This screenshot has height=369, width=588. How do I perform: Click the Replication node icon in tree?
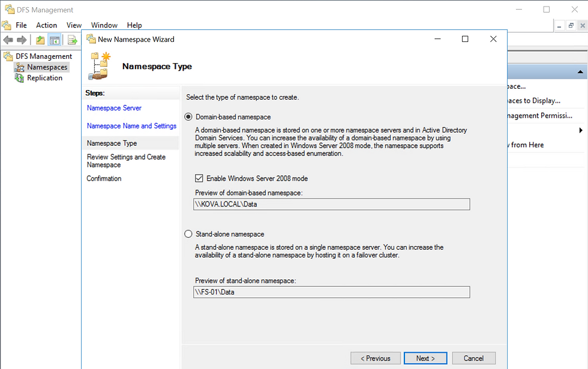tap(19, 77)
